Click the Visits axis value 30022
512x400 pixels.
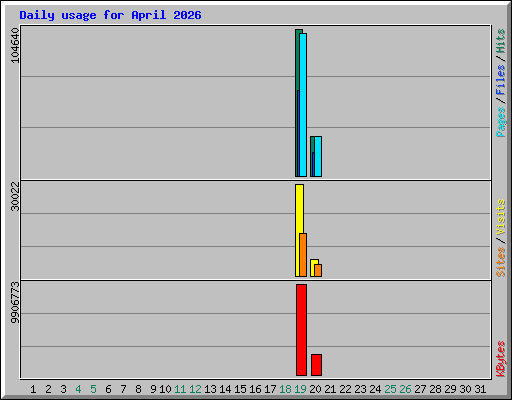(15, 197)
